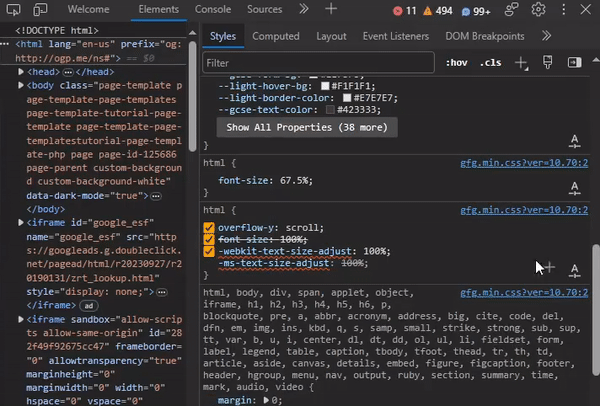Toggle the :hov element state button

pos(457,63)
